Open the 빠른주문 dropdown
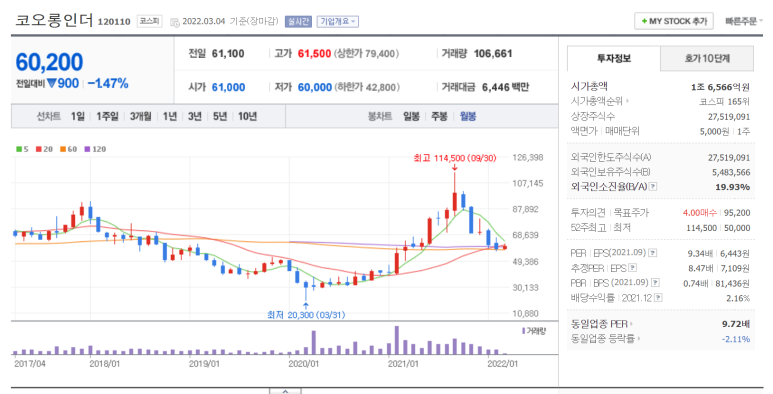The height and width of the screenshot is (394, 773). pos(744,21)
